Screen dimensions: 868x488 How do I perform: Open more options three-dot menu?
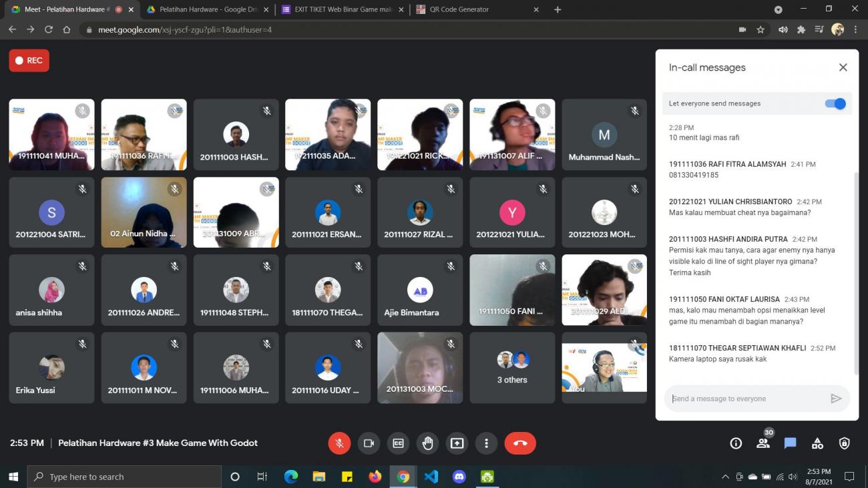[486, 443]
